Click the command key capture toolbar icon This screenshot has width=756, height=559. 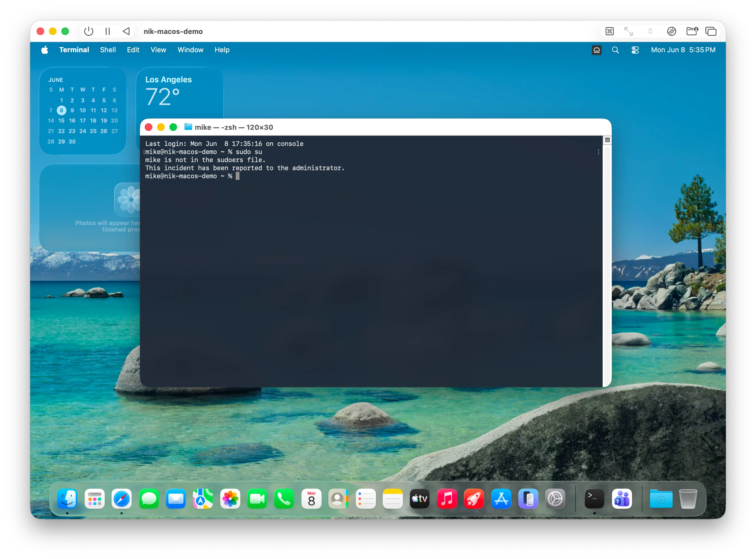click(x=610, y=32)
